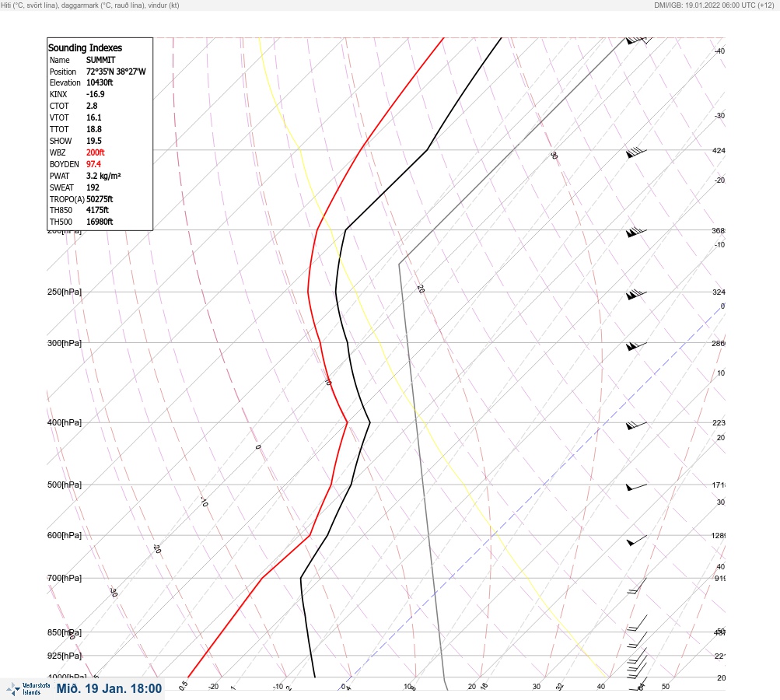The height and width of the screenshot is (700, 780).
Task: Select the red BOYDEN value 97.4
Action: click(x=93, y=164)
